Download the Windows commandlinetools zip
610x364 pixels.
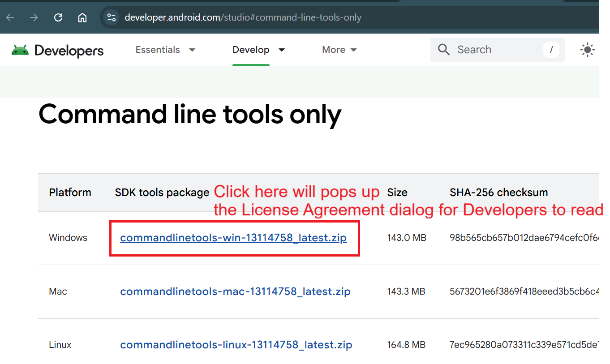click(233, 238)
